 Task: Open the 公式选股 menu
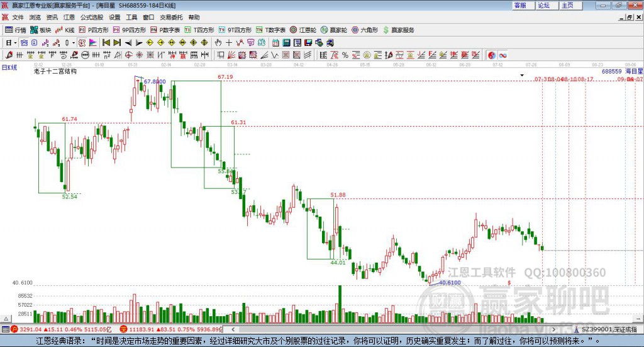(x=92, y=17)
